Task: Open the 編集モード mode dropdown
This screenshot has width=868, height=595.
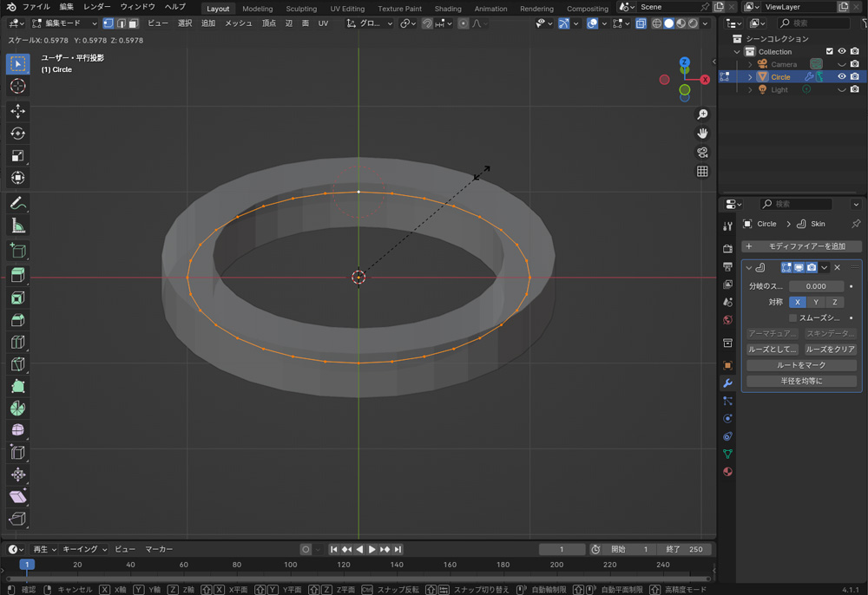Action: coord(64,23)
